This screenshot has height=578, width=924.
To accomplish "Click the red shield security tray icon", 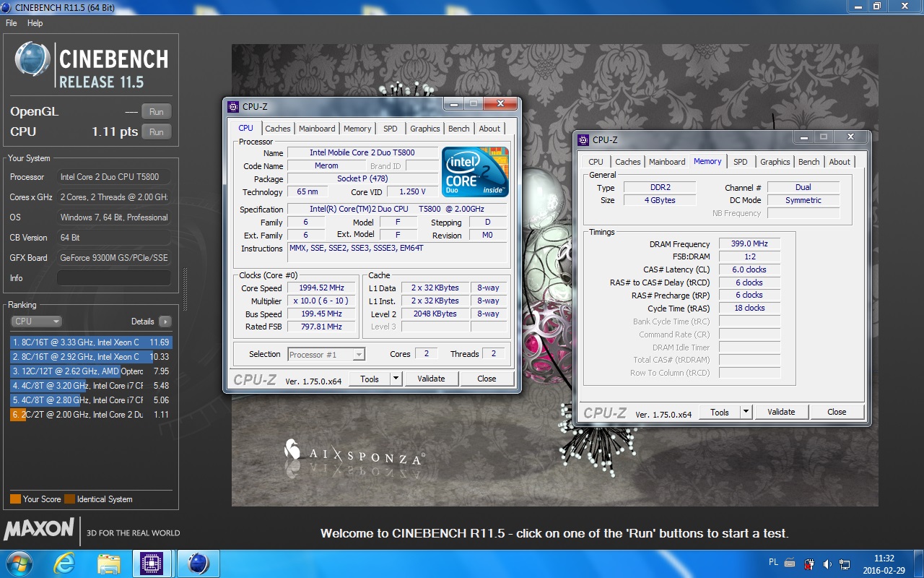I will (x=809, y=564).
